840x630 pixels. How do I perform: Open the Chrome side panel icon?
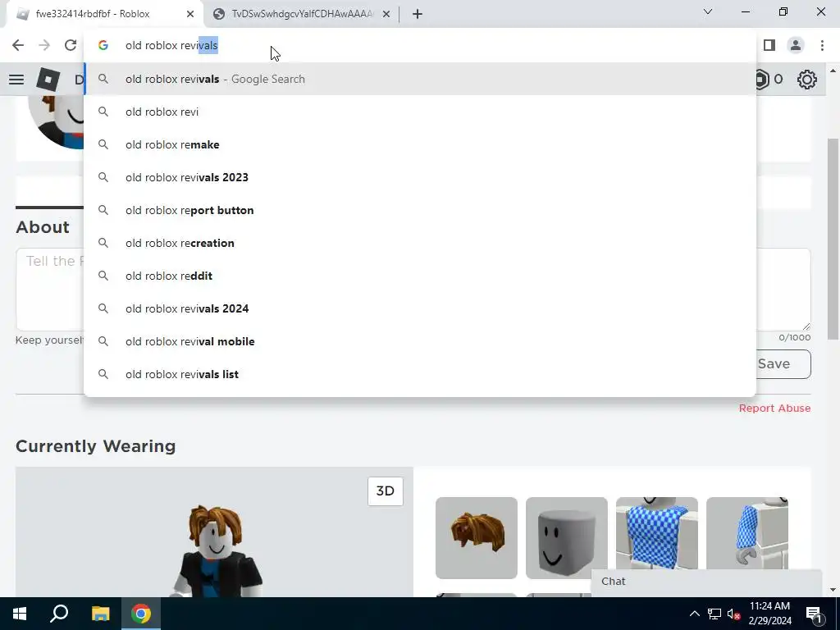click(x=769, y=46)
